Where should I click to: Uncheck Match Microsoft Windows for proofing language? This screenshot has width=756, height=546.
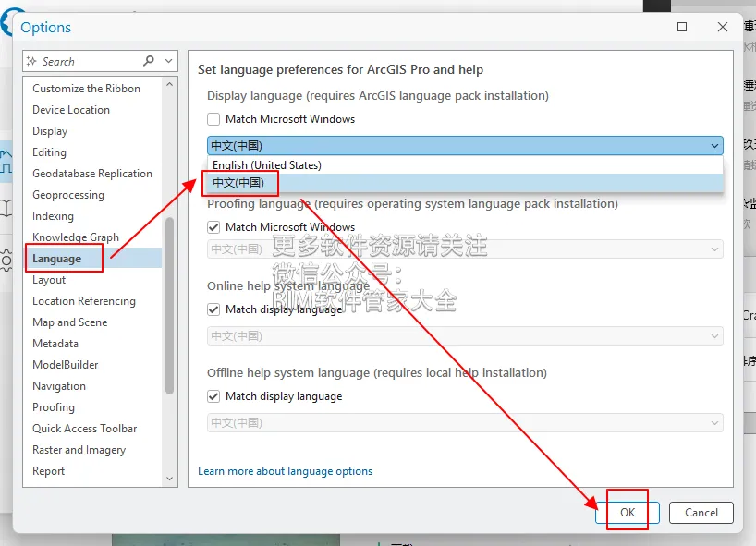pos(213,227)
